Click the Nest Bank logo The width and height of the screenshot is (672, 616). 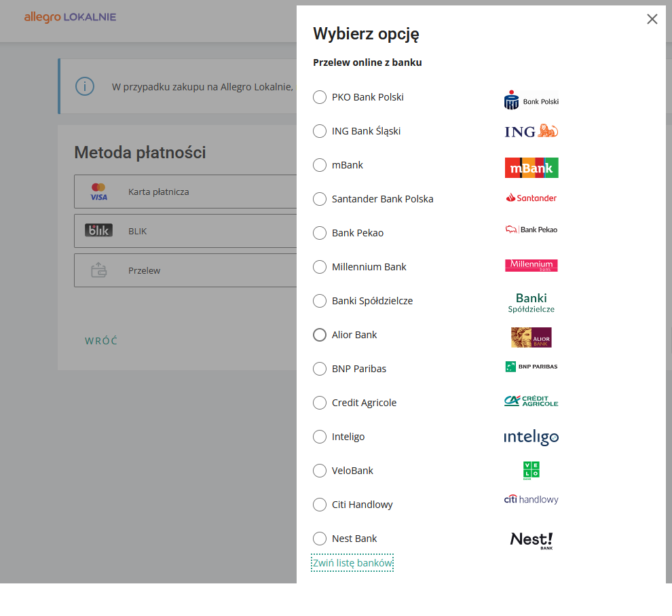click(531, 540)
